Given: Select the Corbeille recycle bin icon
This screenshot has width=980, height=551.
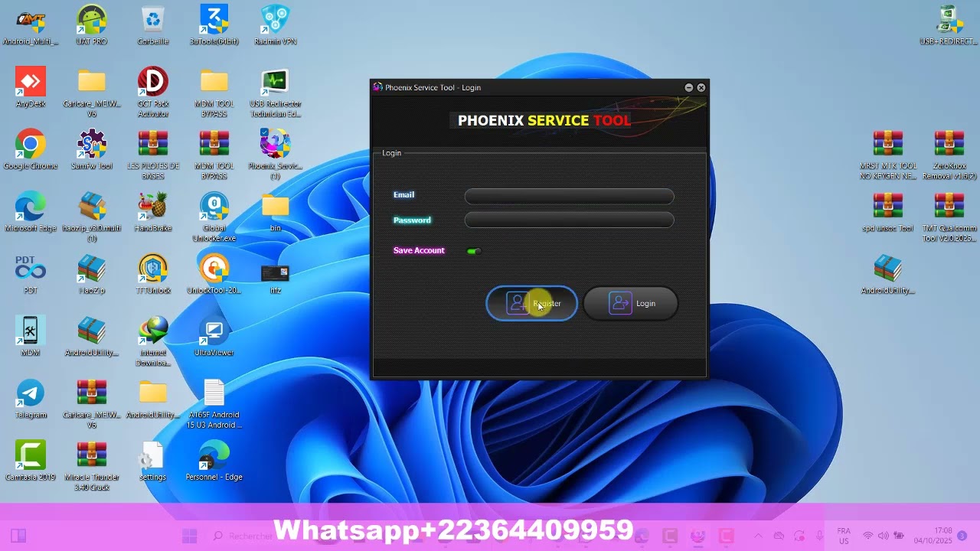Looking at the screenshot, I should point(153,25).
